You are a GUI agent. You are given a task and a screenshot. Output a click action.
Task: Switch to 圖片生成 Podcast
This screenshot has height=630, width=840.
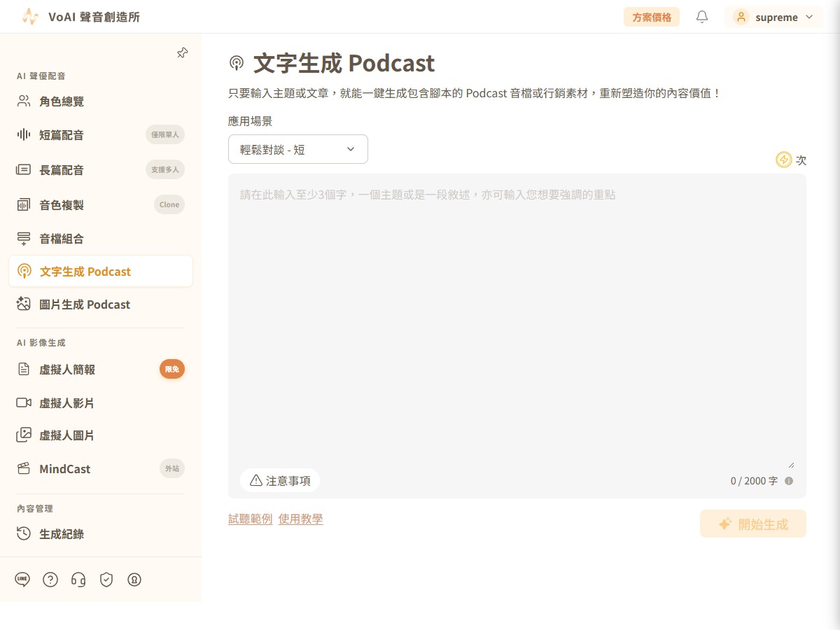point(101,304)
